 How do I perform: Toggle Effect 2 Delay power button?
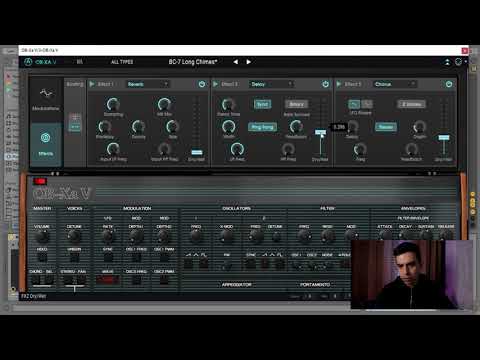pyautogui.click(x=326, y=84)
